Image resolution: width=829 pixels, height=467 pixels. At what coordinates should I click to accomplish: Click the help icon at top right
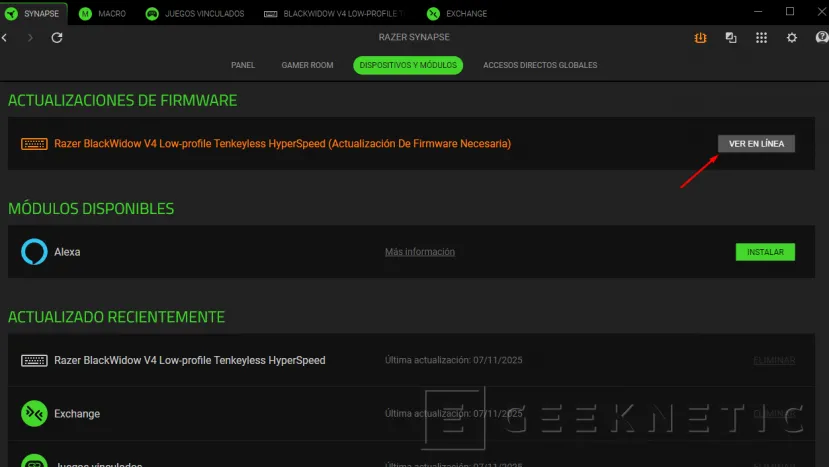(822, 37)
